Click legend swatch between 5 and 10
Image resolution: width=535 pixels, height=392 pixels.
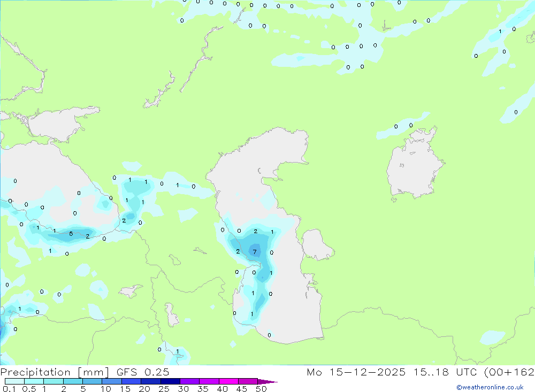click(93, 381)
